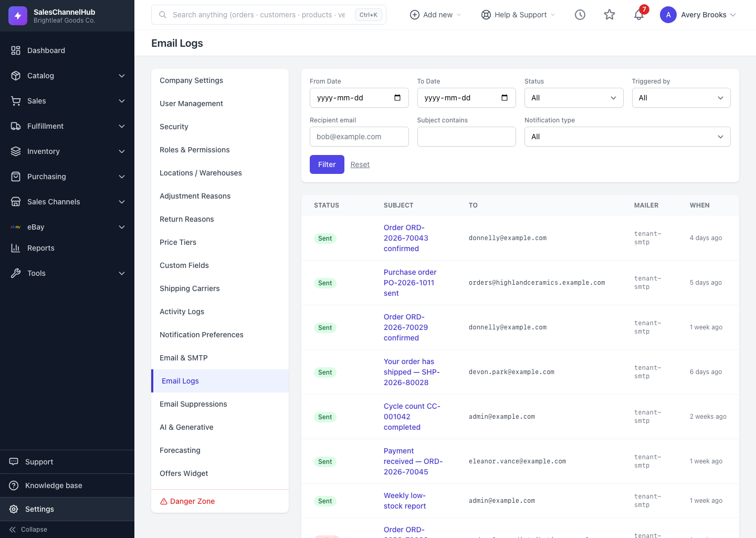This screenshot has width=756, height=538.
Task: Click the Reports bar chart icon
Action: tap(16, 248)
